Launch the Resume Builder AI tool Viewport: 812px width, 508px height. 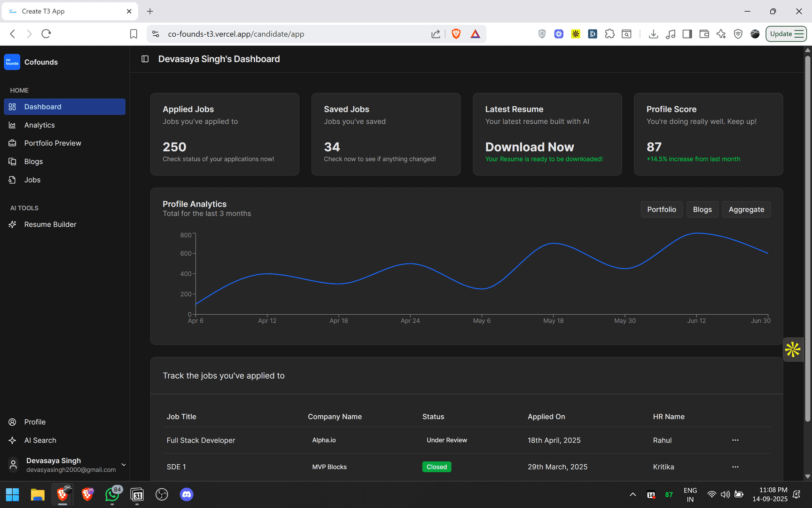[50, 224]
